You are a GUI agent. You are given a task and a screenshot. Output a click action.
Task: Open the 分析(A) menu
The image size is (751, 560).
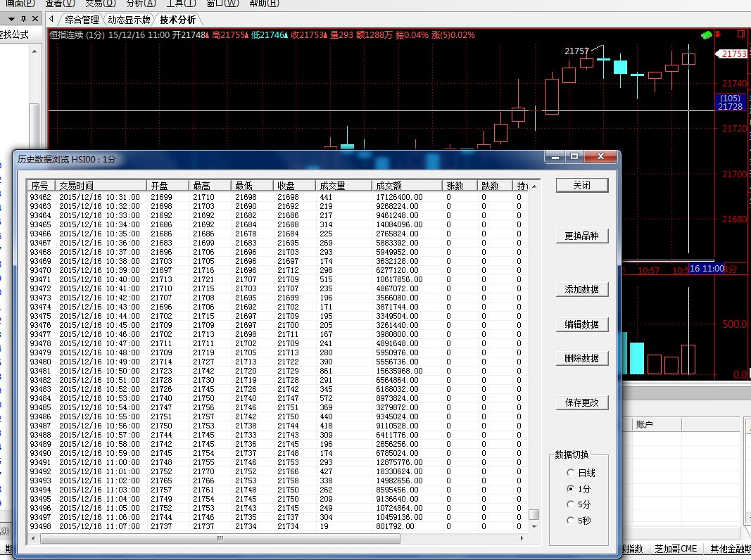(x=141, y=4)
